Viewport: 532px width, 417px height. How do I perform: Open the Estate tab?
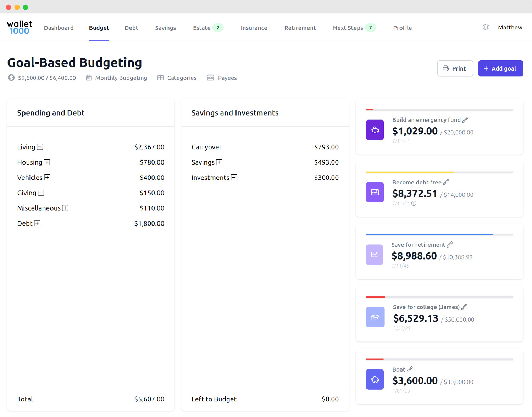point(208,28)
